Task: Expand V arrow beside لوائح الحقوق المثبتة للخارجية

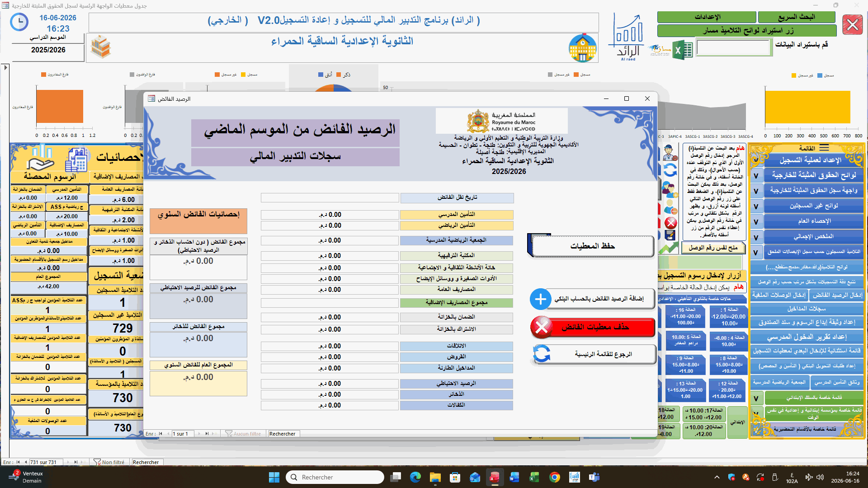Action: 756,176
